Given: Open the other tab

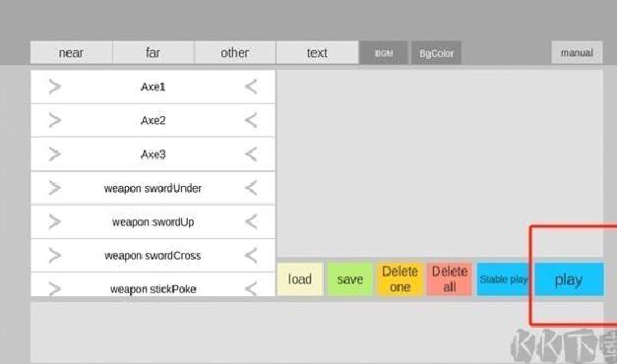Looking at the screenshot, I should tap(235, 53).
